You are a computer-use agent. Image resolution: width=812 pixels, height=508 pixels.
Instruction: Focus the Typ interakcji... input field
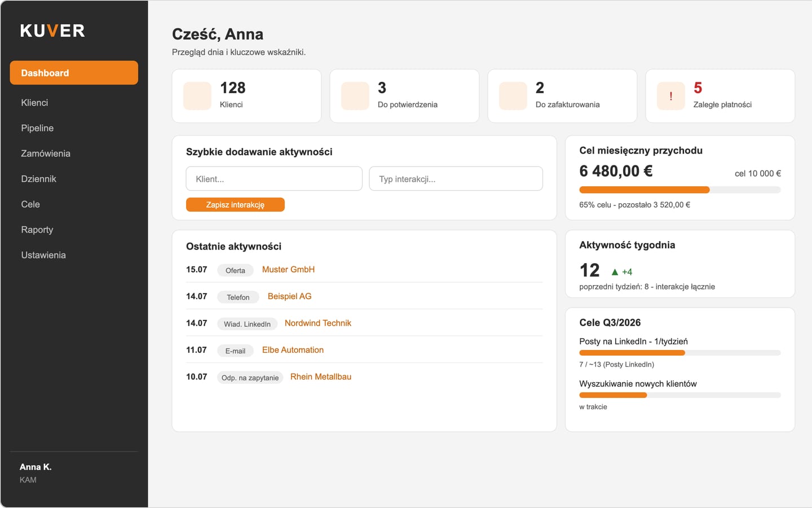point(456,178)
